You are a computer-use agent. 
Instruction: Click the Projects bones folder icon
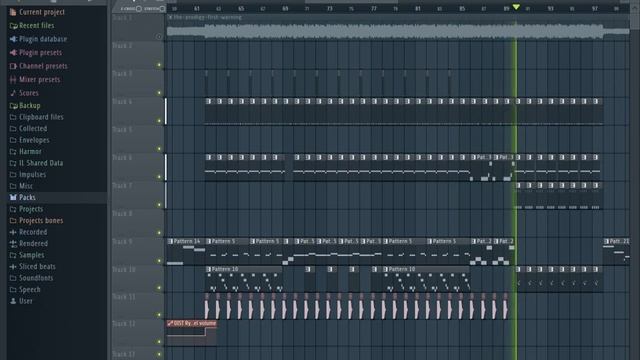point(13,221)
